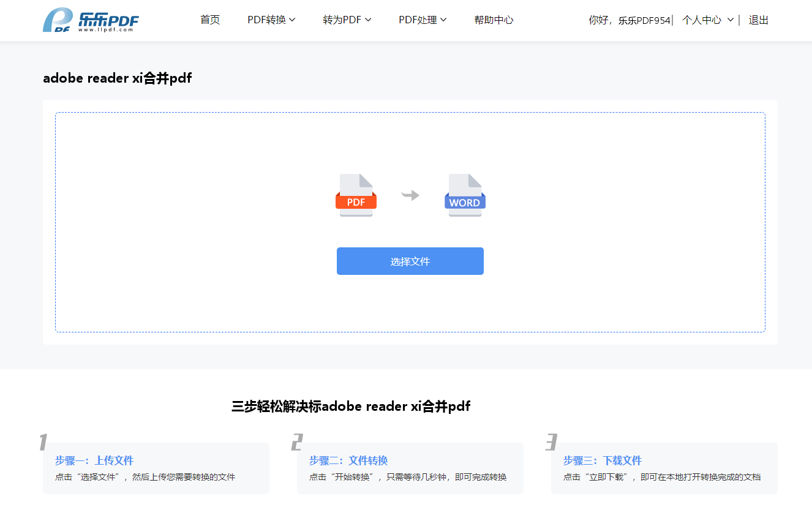This screenshot has height=510, width=812.
Task: Click the blue WORD file icon
Action: (465, 195)
